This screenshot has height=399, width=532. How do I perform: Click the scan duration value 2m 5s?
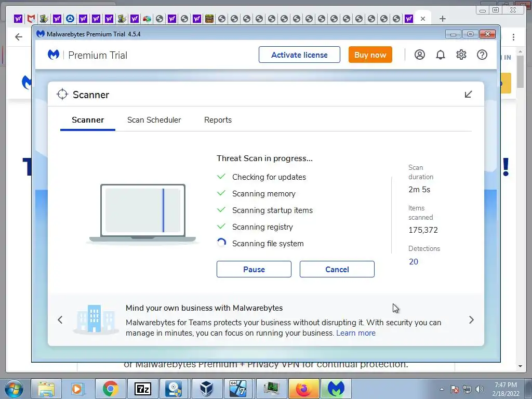[x=419, y=190]
